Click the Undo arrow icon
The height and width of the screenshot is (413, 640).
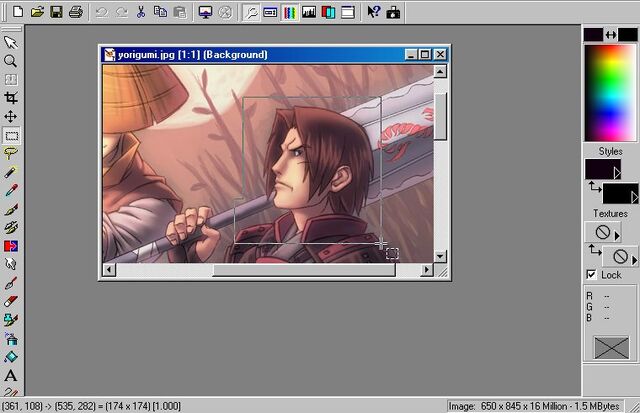click(102, 12)
